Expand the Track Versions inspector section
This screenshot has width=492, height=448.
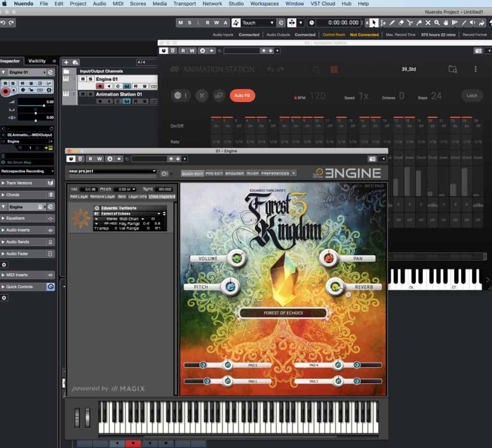(27, 183)
